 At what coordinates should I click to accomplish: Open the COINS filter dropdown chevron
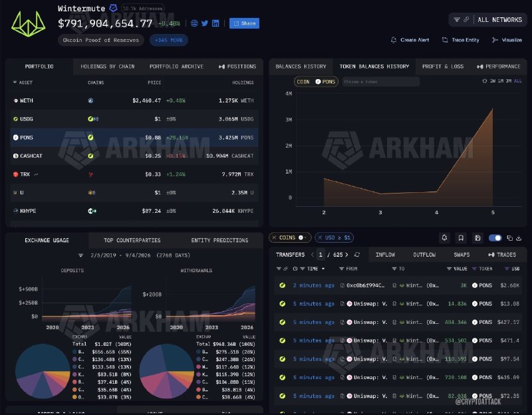coord(306,237)
